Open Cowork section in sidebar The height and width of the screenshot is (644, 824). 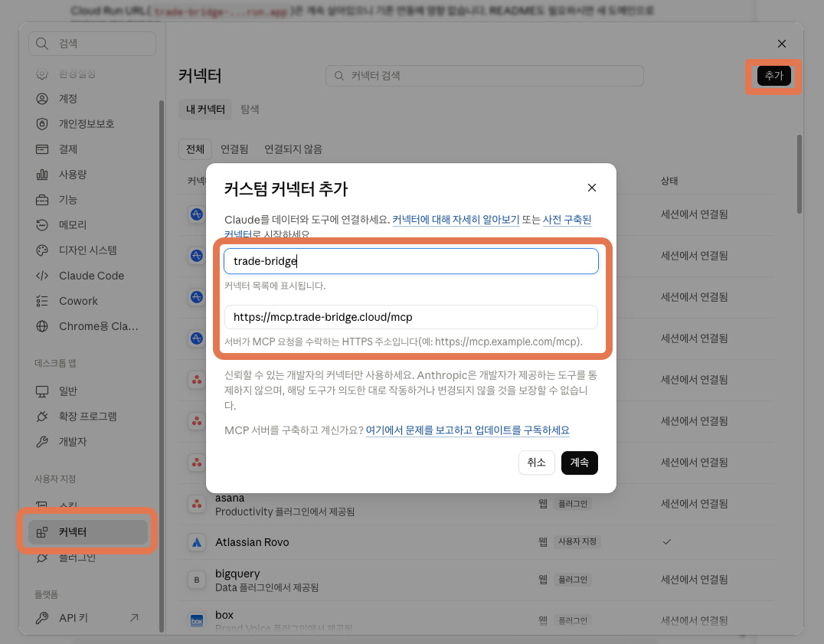[x=90, y=301]
